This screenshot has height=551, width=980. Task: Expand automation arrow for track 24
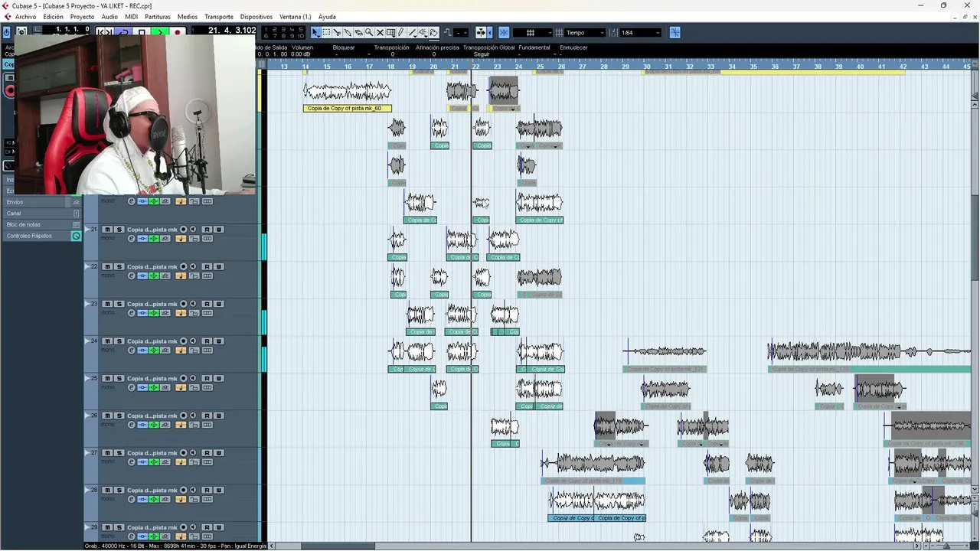[87, 341]
